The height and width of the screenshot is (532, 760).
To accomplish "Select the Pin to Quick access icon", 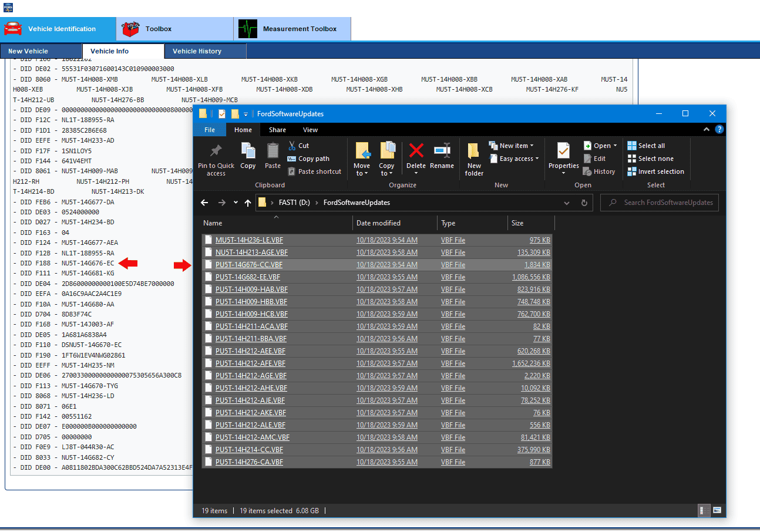I will click(216, 157).
